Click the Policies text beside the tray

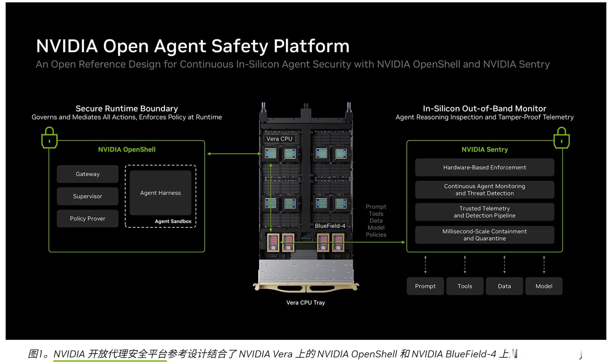[x=376, y=235]
